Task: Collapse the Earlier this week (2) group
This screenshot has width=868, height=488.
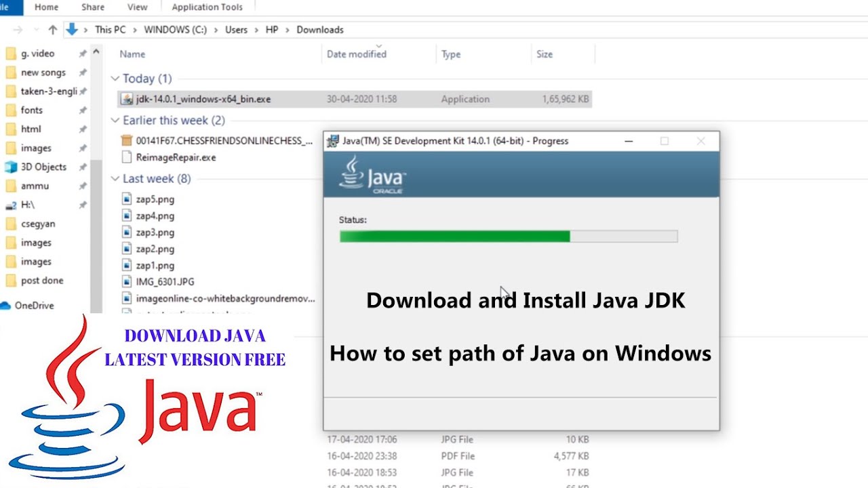Action: click(x=115, y=121)
